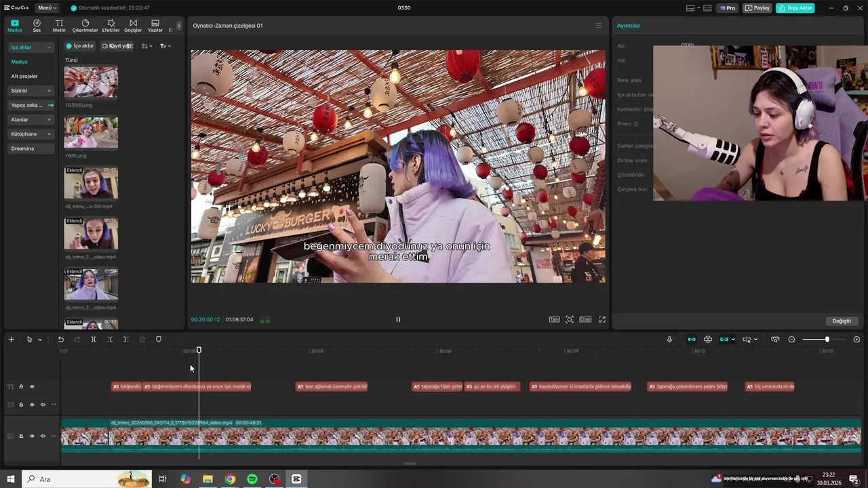Zoom out the timeline
Image resolution: width=868 pixels, height=488 pixels.
click(791, 340)
